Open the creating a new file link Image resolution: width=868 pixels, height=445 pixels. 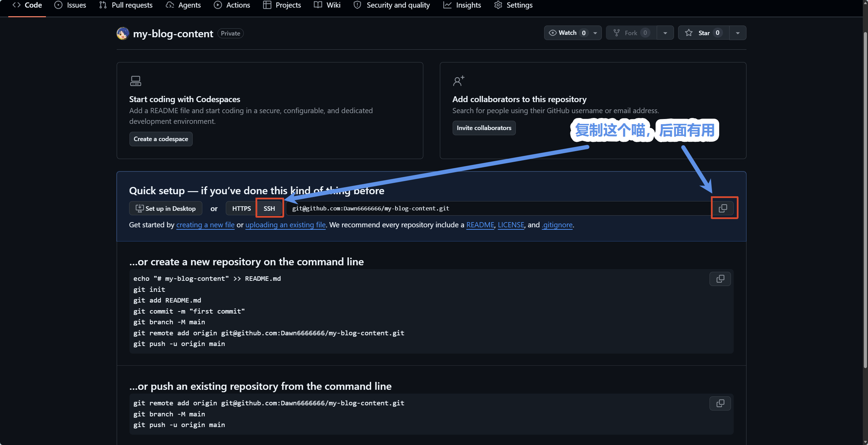coord(205,225)
